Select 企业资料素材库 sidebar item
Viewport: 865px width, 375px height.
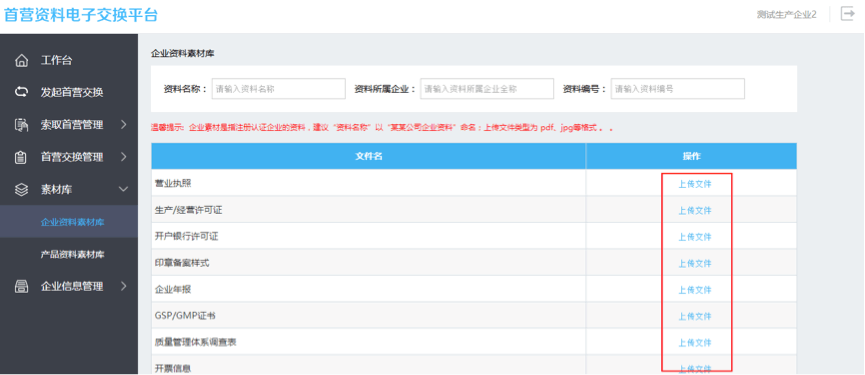click(x=72, y=223)
